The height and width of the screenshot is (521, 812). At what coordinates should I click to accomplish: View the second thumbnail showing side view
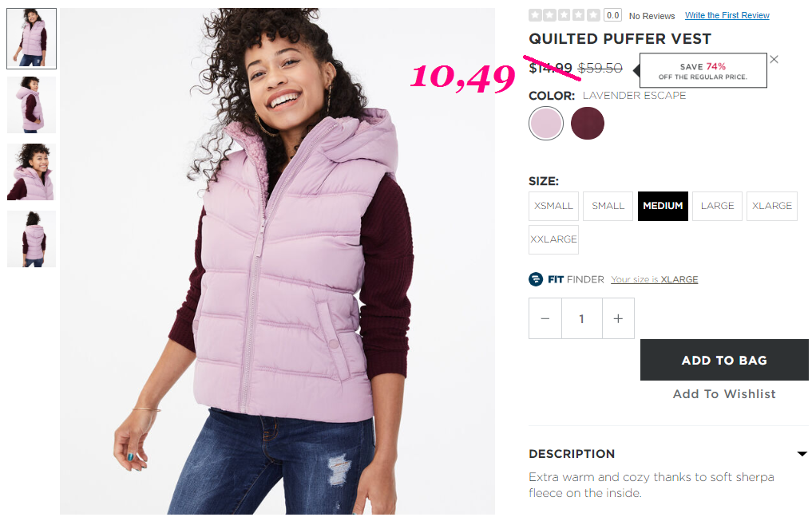point(32,105)
